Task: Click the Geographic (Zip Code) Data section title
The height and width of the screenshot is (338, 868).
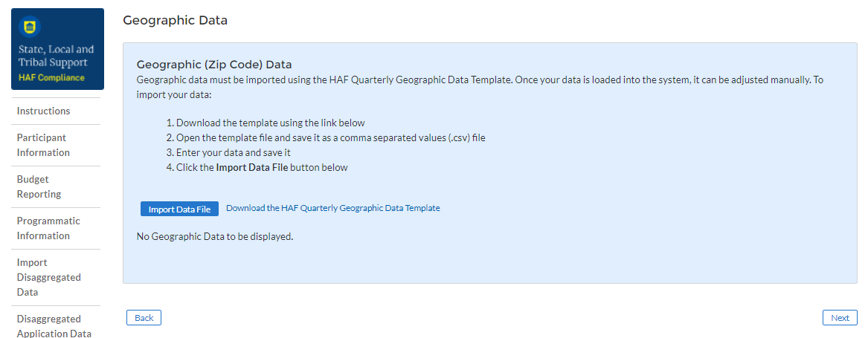Action: tap(214, 65)
